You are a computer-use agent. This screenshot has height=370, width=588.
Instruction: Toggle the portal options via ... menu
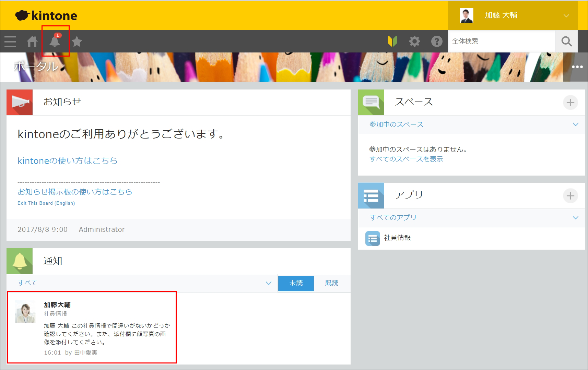tap(577, 67)
